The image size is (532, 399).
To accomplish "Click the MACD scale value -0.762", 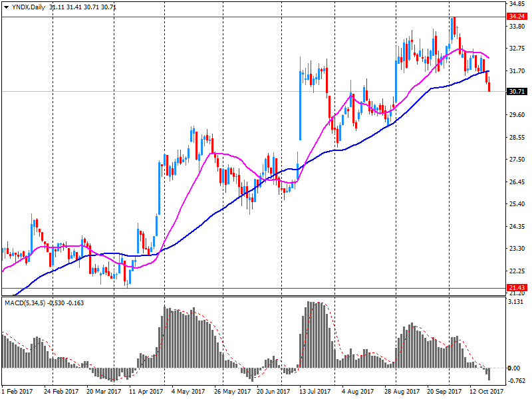I will tap(516, 381).
